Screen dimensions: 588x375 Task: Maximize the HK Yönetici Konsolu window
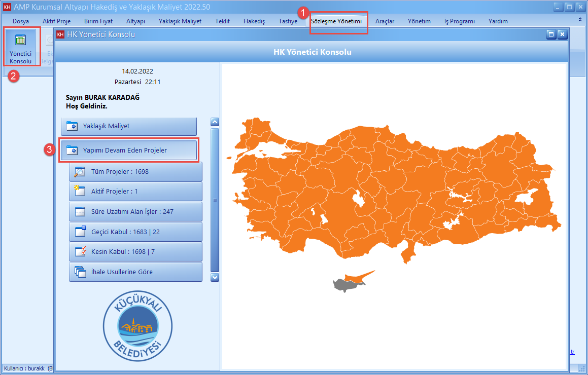pyautogui.click(x=551, y=34)
